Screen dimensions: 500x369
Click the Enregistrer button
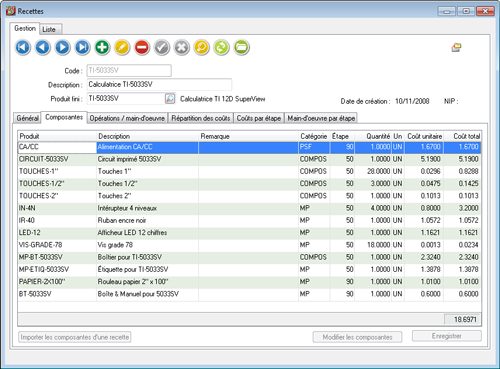pos(447,336)
